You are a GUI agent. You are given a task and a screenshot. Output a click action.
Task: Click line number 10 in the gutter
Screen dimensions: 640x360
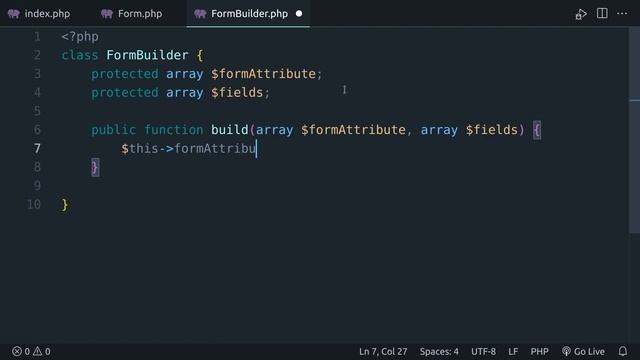click(33, 204)
